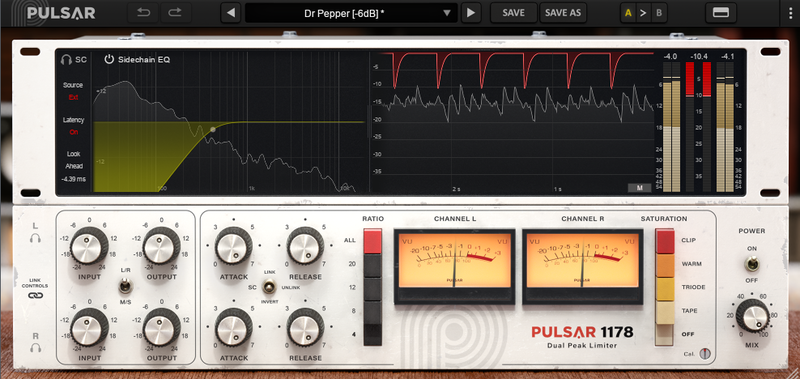Toggle the rack view collapse icon
This screenshot has width=800, height=379.
720,13
